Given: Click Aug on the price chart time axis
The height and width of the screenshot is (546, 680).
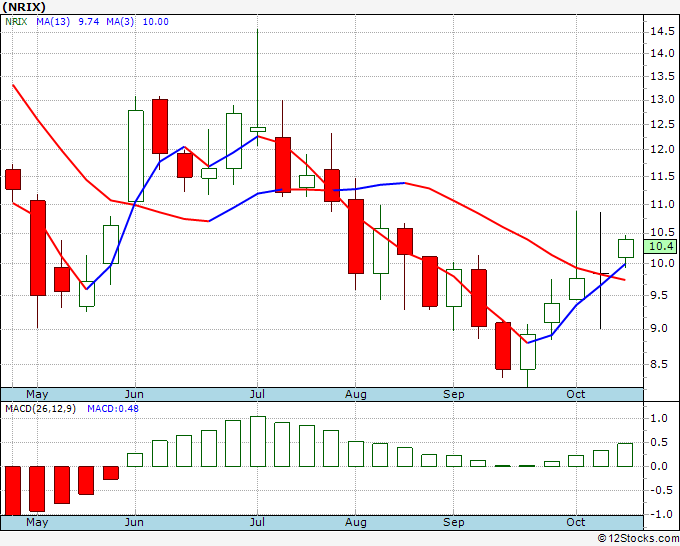Looking at the screenshot, I should (356, 394).
